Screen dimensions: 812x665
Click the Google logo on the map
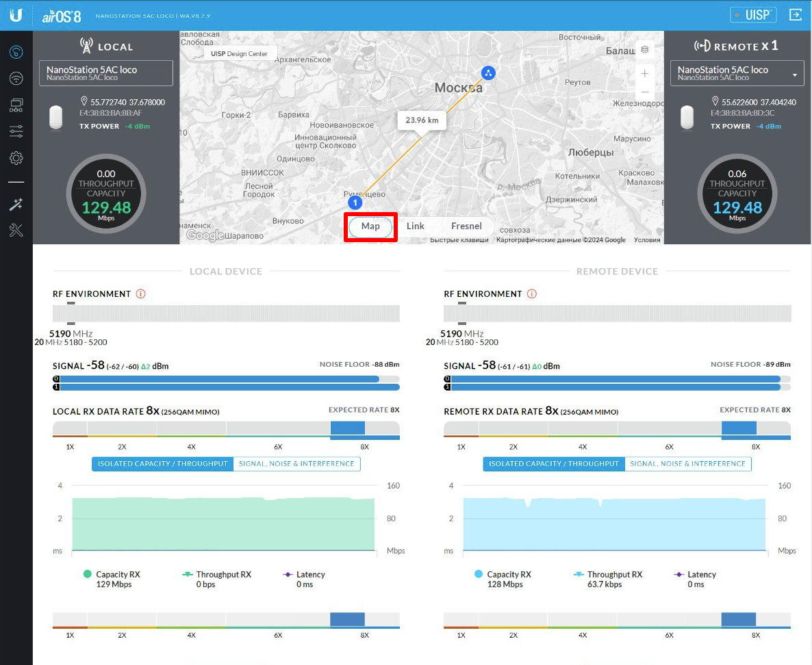pyautogui.click(x=205, y=235)
